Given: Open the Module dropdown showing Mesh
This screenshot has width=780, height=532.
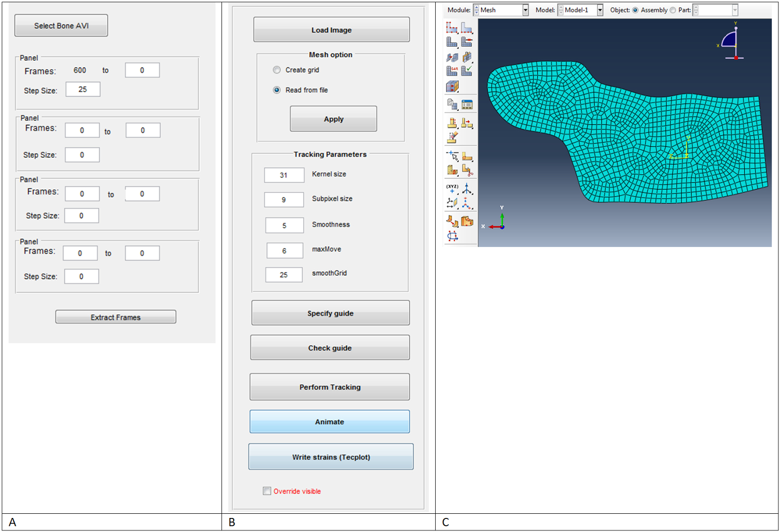Looking at the screenshot, I should [525, 10].
